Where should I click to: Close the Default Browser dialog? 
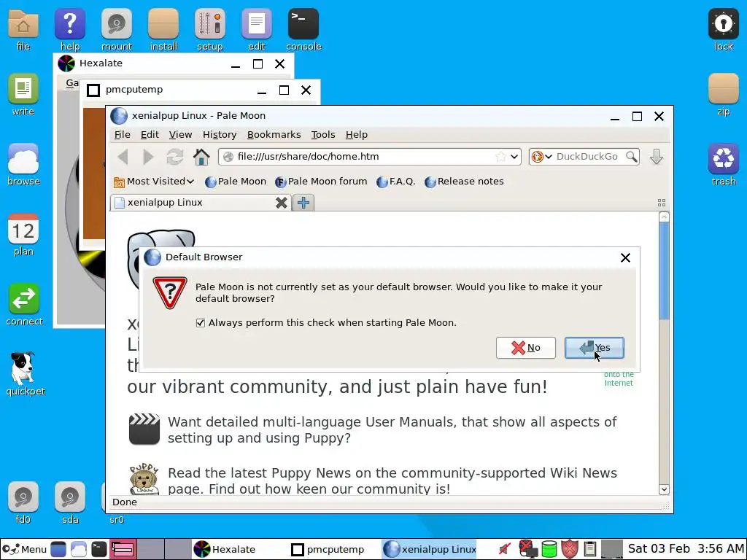[625, 257]
